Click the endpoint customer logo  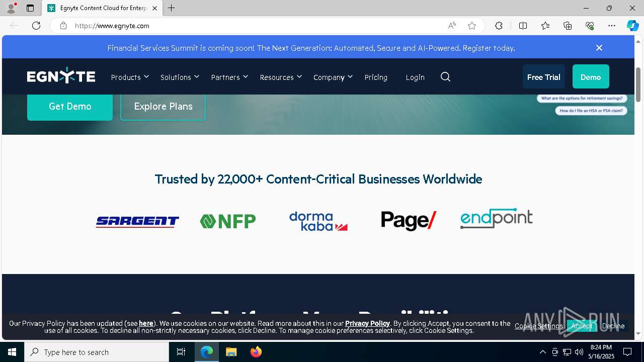pos(496,218)
